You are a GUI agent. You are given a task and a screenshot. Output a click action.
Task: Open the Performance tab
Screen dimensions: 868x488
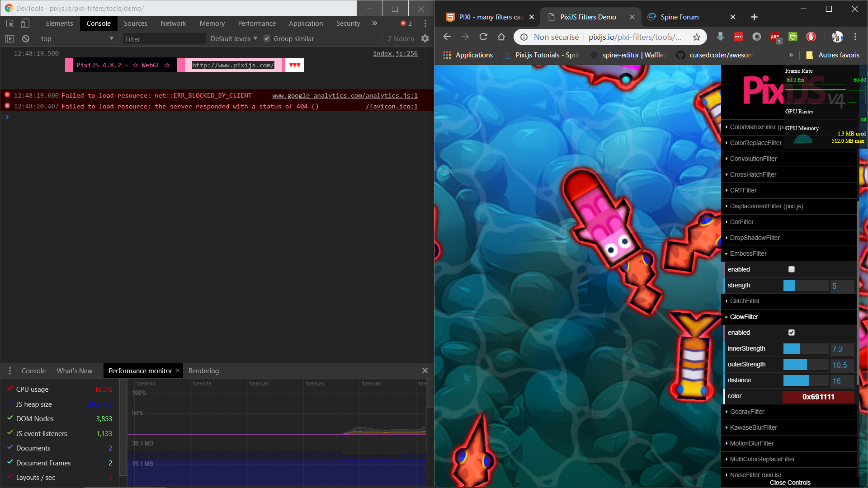[257, 23]
